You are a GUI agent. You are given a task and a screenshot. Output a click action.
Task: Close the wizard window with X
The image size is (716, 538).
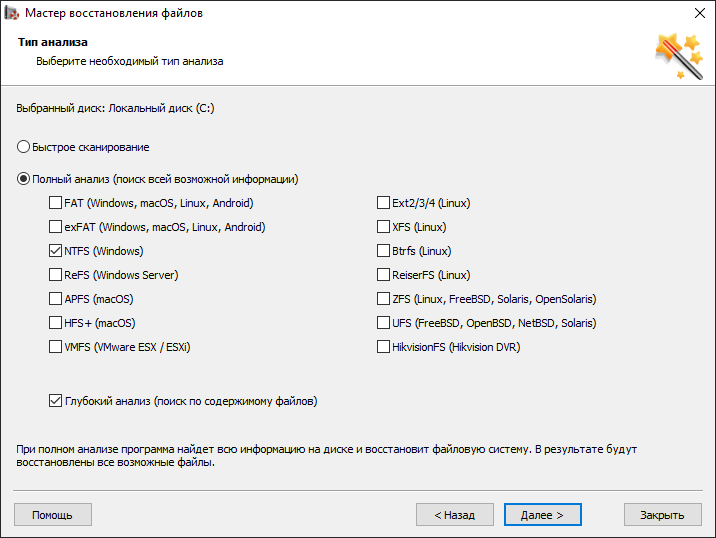tap(700, 13)
